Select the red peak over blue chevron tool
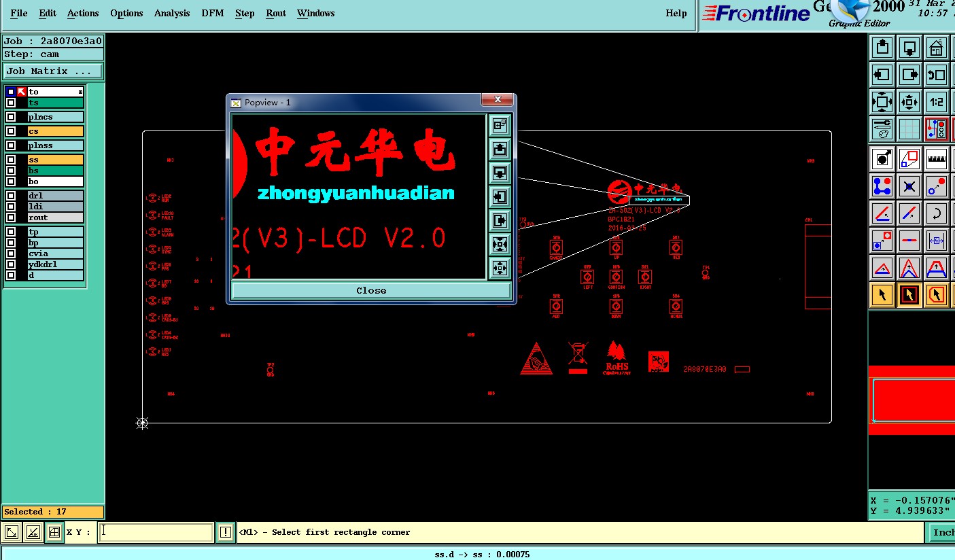Viewport: 955px width, 560px height. coord(909,268)
